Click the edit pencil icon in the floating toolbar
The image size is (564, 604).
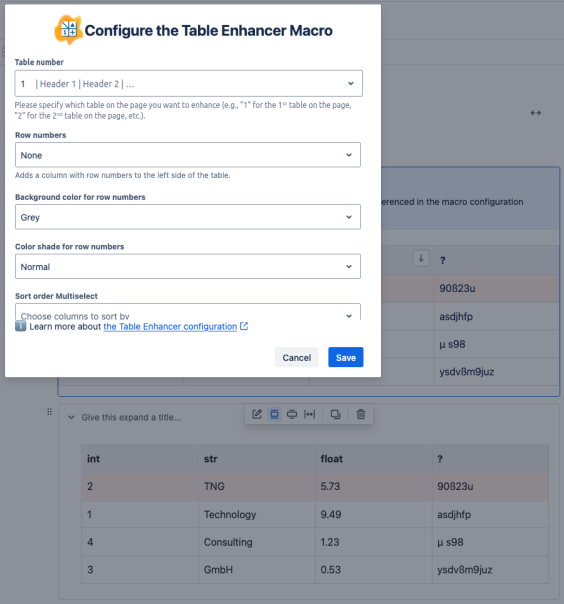click(257, 414)
